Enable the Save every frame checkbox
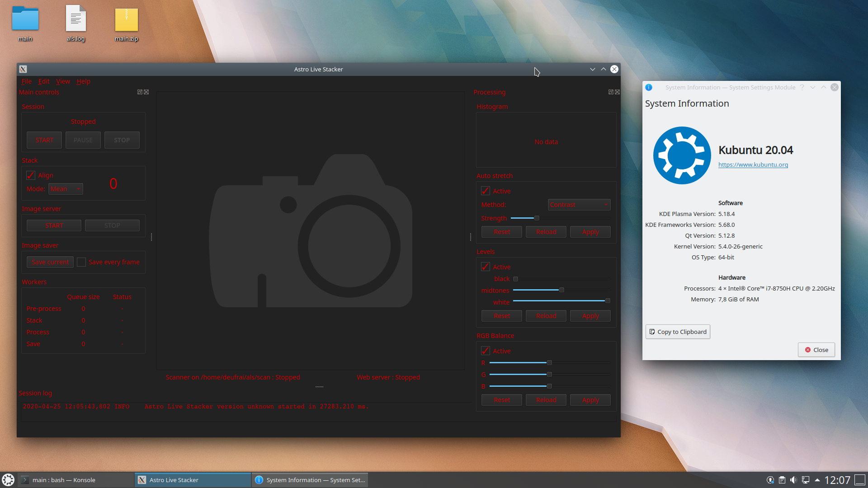This screenshot has height=488, width=868. point(81,262)
